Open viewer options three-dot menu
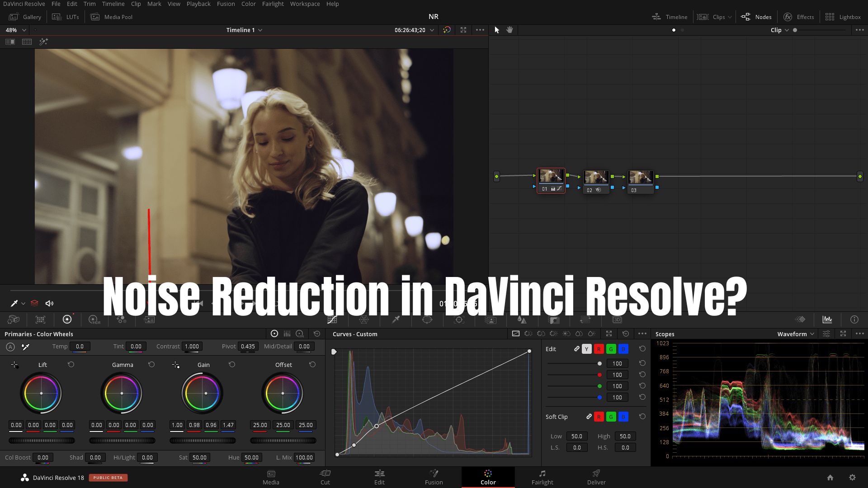This screenshot has height=488, width=868. pos(480,30)
